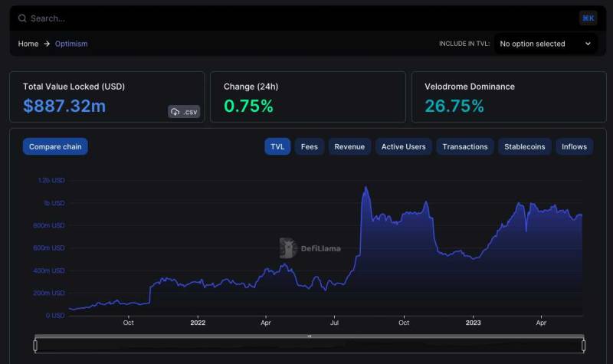Toggle the Revenue chart series
This screenshot has width=613, height=364.
pos(349,146)
